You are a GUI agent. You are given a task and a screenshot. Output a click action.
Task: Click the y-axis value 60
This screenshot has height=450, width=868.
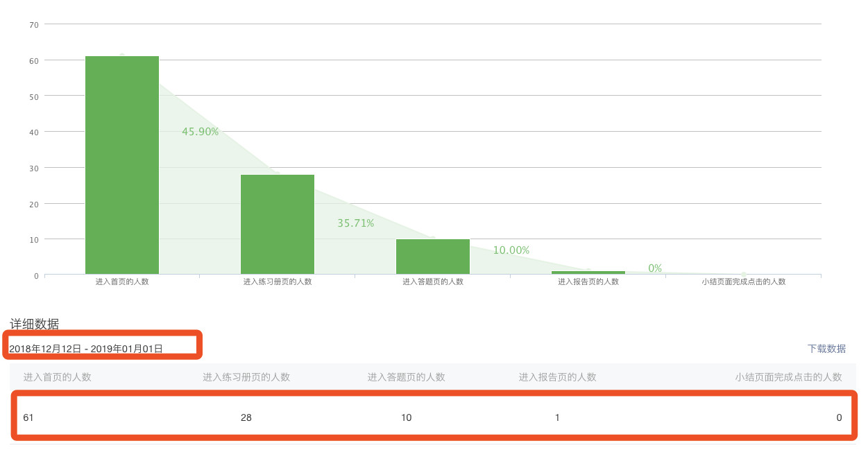(x=34, y=60)
